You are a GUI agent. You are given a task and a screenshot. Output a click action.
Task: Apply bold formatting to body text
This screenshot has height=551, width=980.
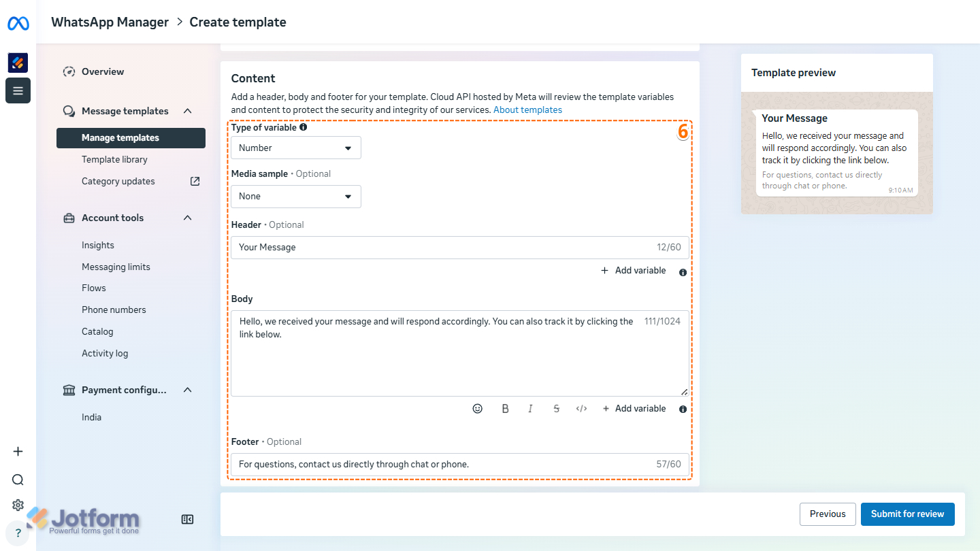505,409
